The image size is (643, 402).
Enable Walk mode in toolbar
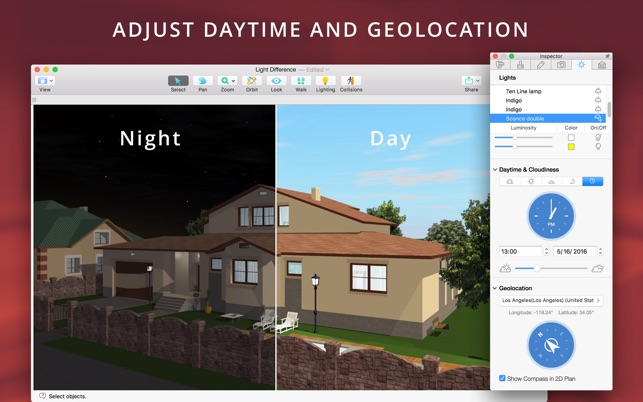(x=300, y=81)
